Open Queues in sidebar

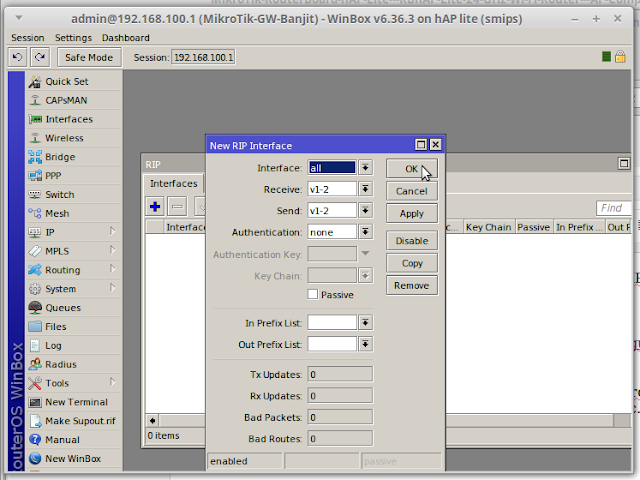[74, 308]
